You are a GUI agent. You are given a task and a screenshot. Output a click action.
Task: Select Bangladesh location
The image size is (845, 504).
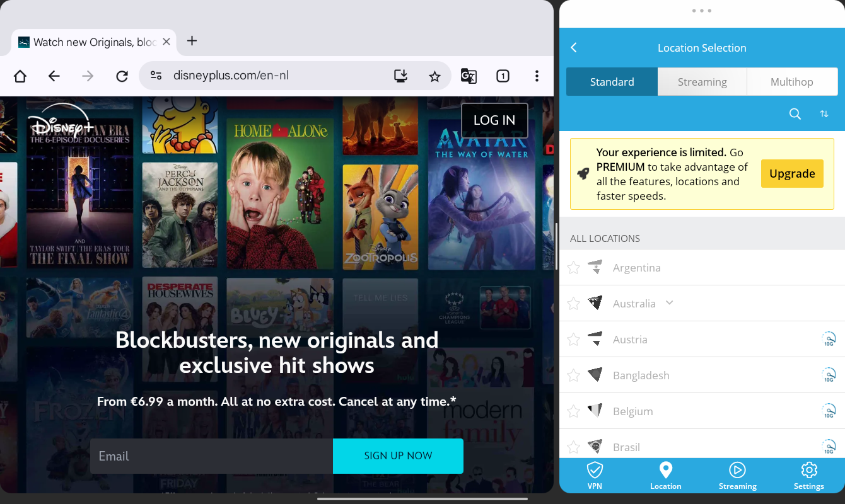(702, 375)
